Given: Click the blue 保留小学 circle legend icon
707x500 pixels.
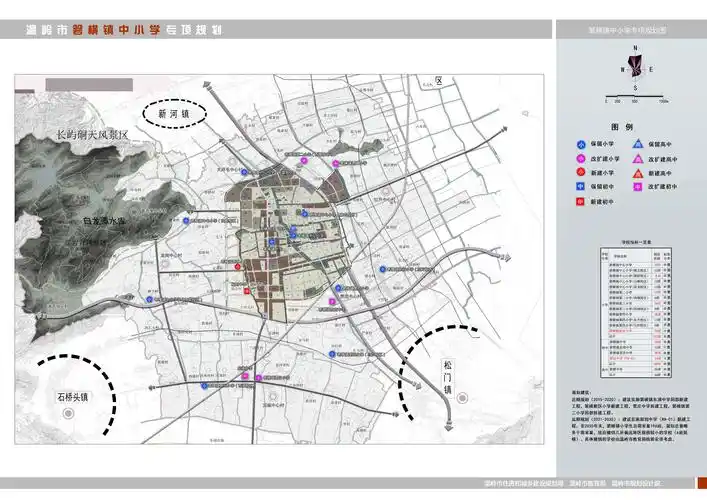Looking at the screenshot, I should [581, 144].
